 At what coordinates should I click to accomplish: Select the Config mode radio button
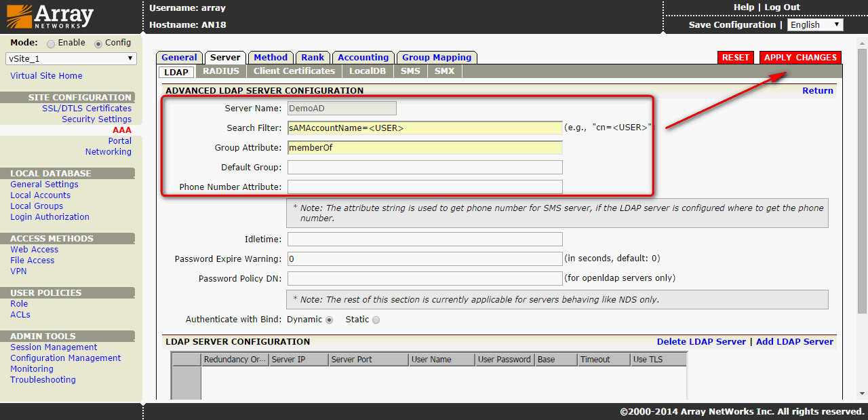pos(98,43)
